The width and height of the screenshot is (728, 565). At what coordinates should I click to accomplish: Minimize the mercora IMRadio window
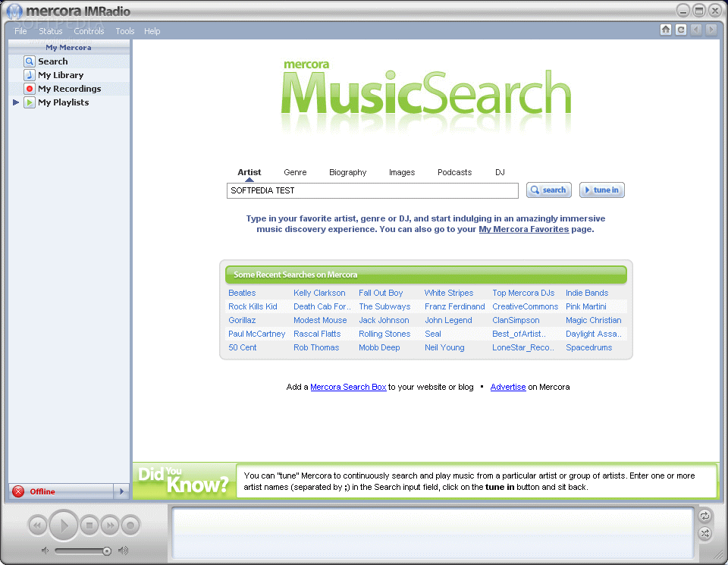point(683,10)
